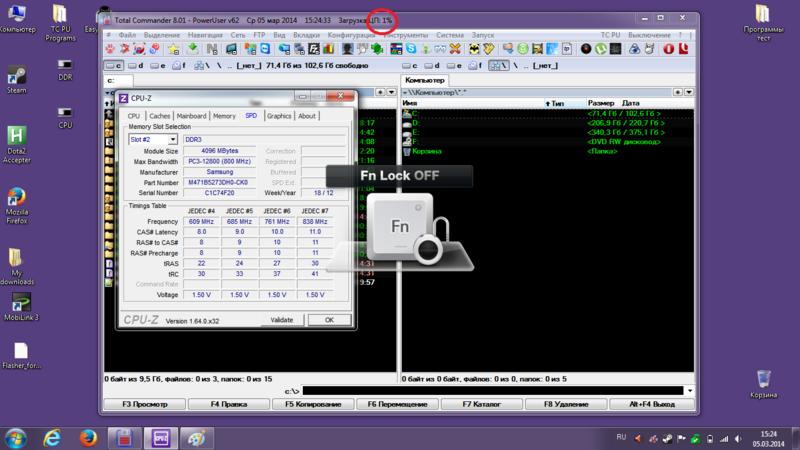Open Firefox from the taskbar
This screenshot has width=800, height=450.
88,438
